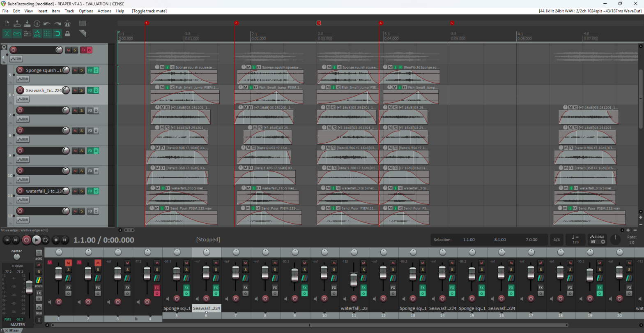Toggle the metronome icon in toolbar

point(67,24)
